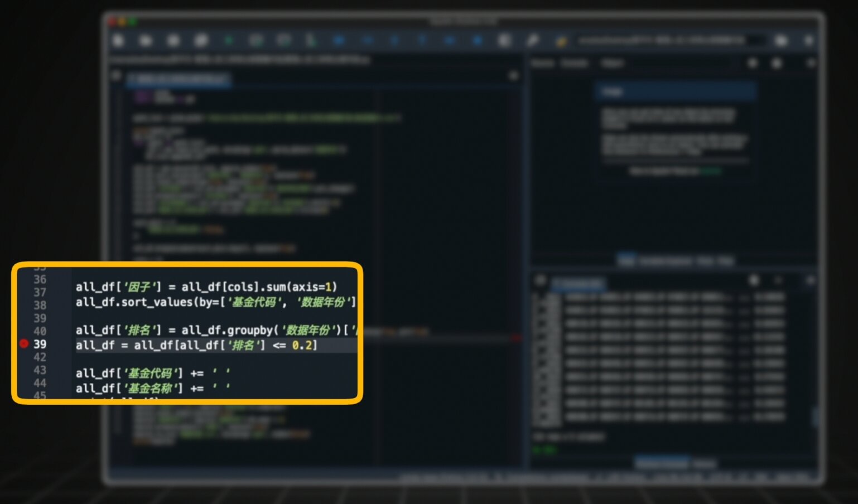The image size is (858, 504).
Task: Click line number 44 in the gutter
Action: tap(40, 382)
